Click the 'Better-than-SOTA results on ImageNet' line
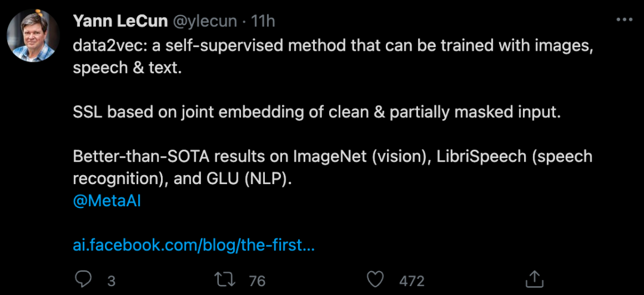Screen dimensions: 644x295 point(333,157)
